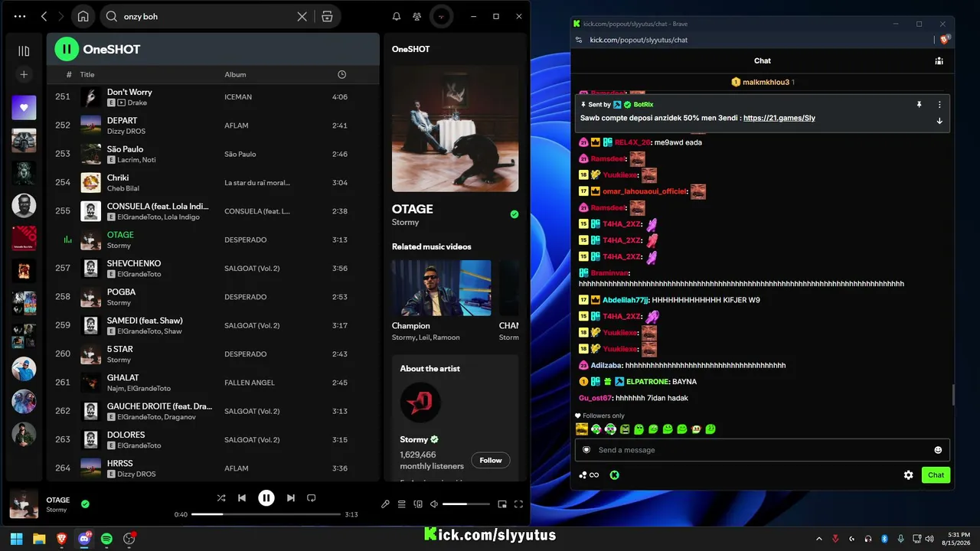Play the track Don't Worry
The height and width of the screenshot is (551, 980).
(x=129, y=92)
